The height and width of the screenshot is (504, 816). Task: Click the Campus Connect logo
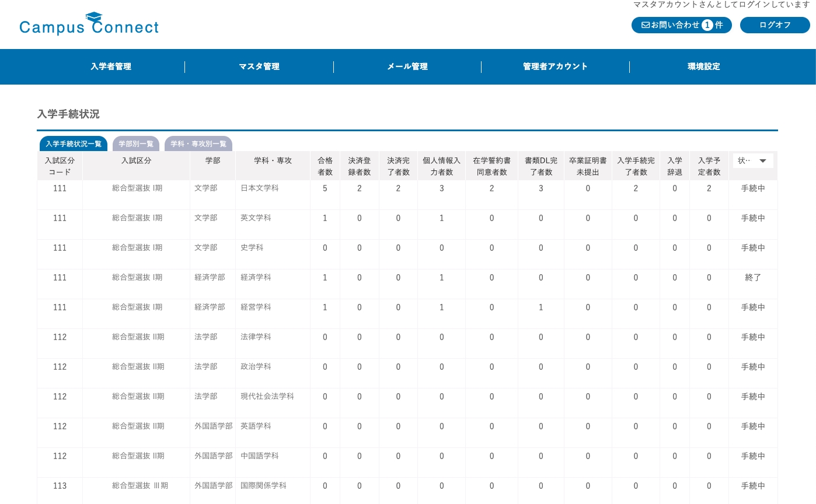(x=89, y=24)
